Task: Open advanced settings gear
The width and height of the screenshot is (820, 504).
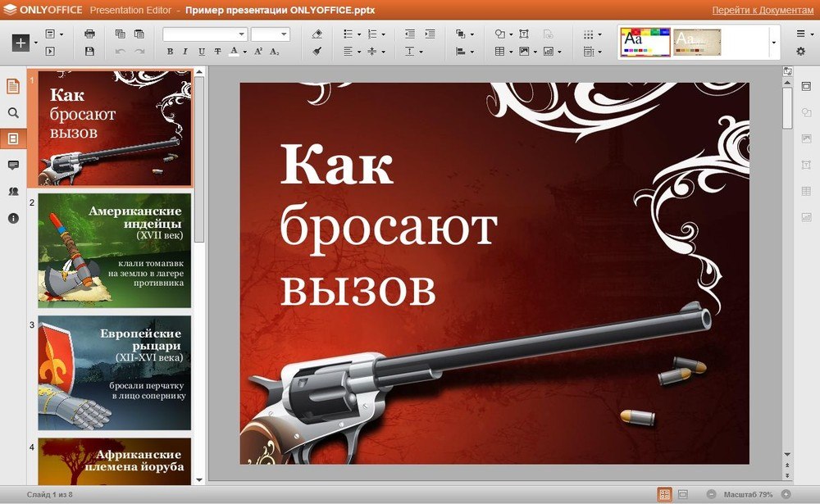Action: pos(800,52)
